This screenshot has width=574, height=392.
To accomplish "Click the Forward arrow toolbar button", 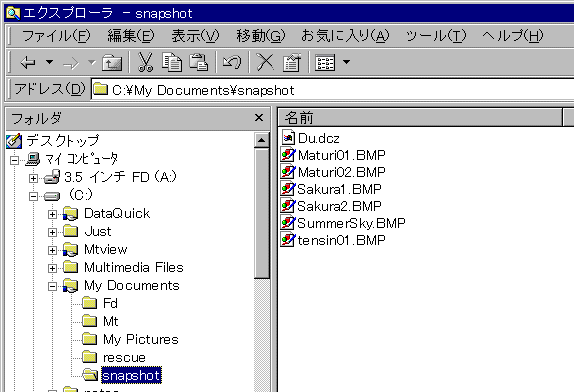I will (71, 63).
